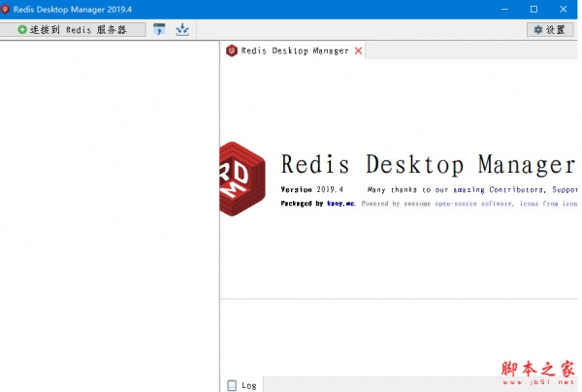This screenshot has height=392, width=582.
Task: Click the 'Redis Desktop Manager' heading
Action: pyautogui.click(x=428, y=164)
